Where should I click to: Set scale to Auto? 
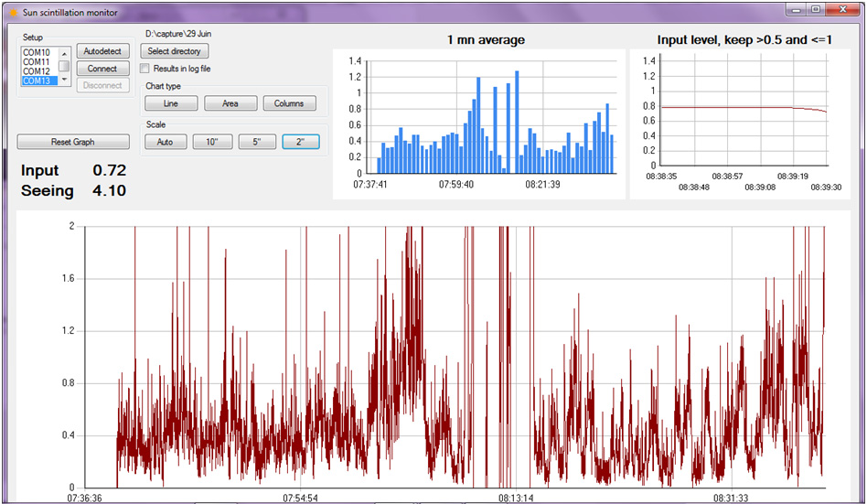coord(165,142)
